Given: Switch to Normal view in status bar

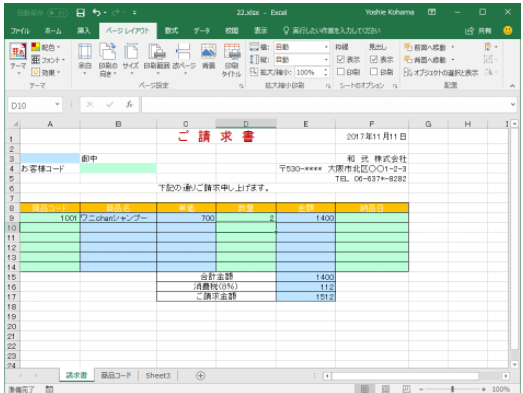Looking at the screenshot, I should point(365,389).
